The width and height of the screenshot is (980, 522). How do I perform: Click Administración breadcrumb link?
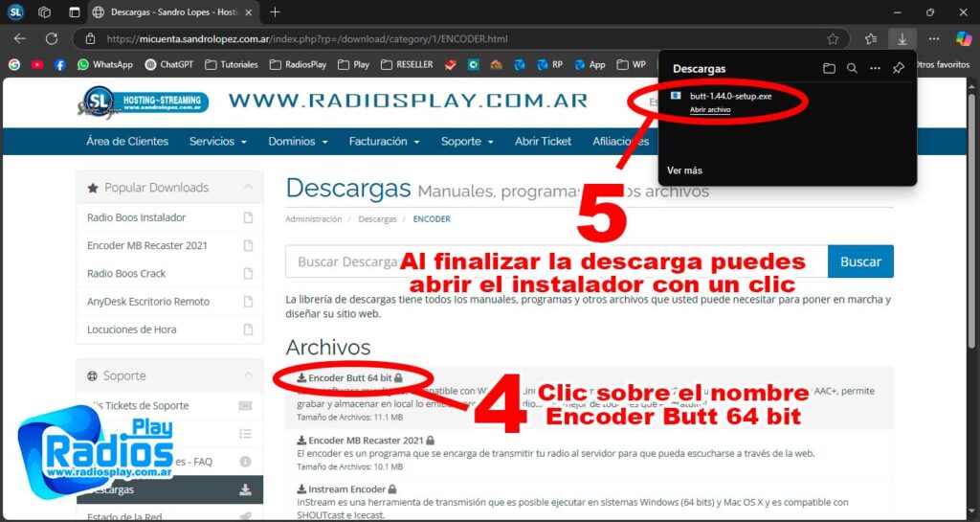coord(314,219)
